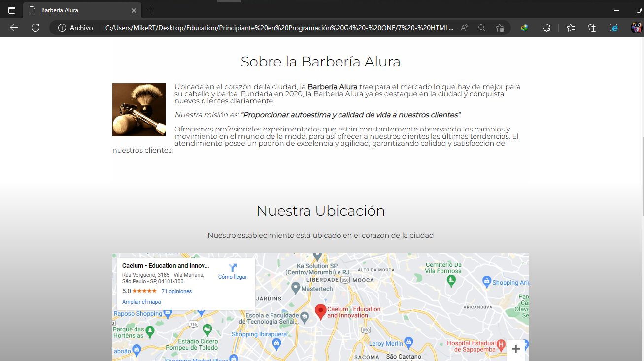Image resolution: width=644 pixels, height=361 pixels.
Task: Open the 71 opiniones reviews link
Action: click(176, 291)
